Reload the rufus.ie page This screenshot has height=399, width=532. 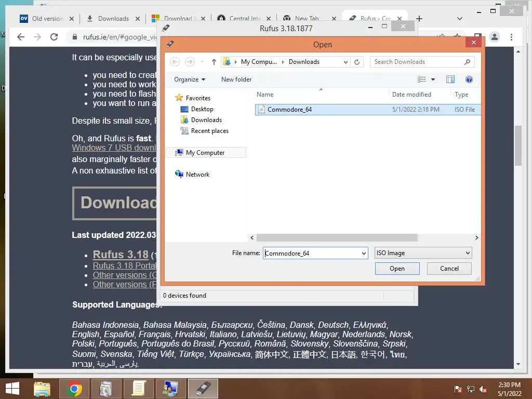(54, 37)
